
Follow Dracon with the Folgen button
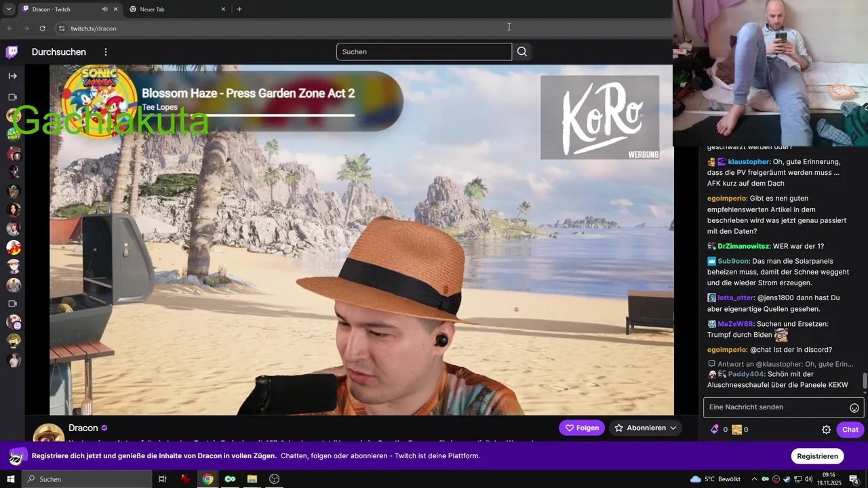click(x=582, y=428)
